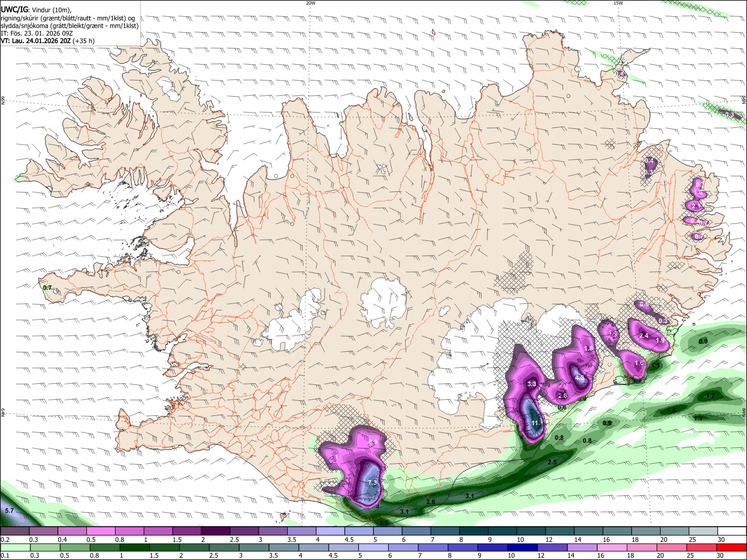Click the "1.4" rain value over the sea
747x560 pixels.
pos(672,411)
